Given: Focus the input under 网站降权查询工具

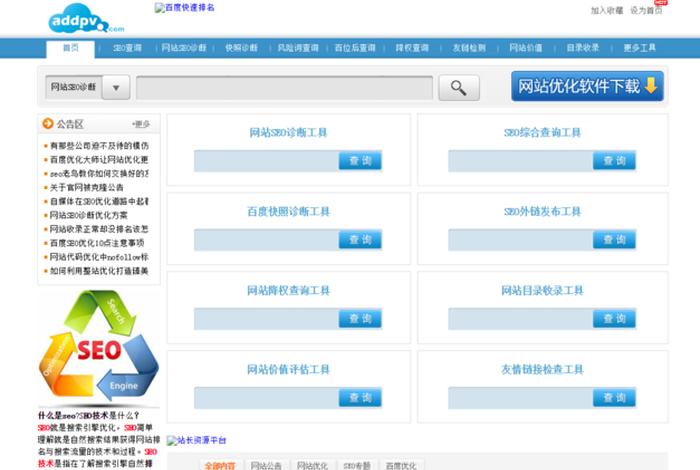Looking at the screenshot, I should pyautogui.click(x=267, y=319).
